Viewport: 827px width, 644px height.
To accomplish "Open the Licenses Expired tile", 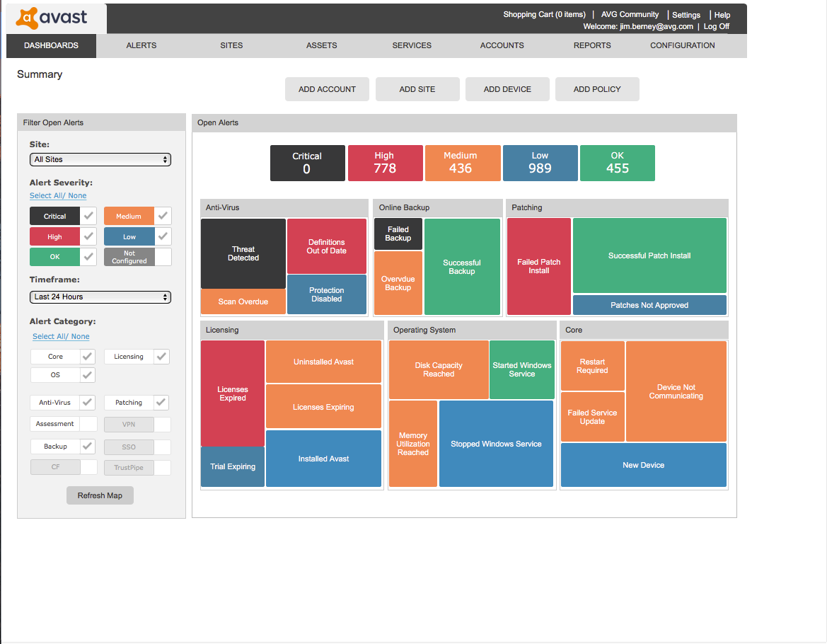I will coord(233,393).
